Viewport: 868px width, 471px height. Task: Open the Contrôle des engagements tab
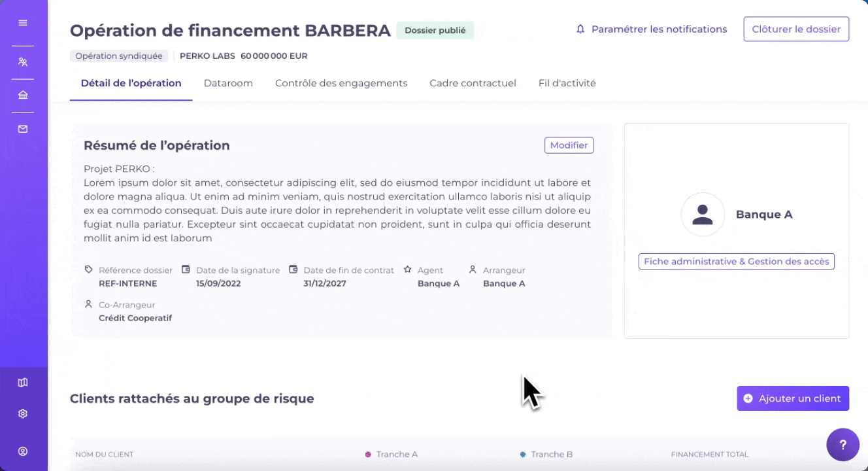pyautogui.click(x=341, y=83)
